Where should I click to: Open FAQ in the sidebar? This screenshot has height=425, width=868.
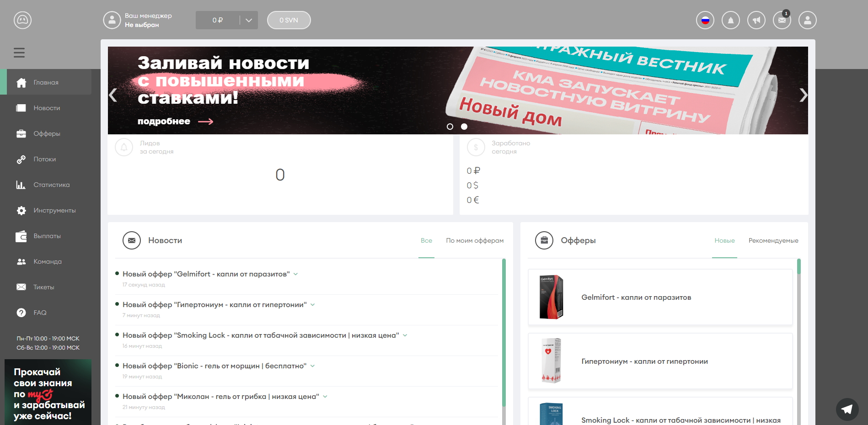[x=46, y=313]
